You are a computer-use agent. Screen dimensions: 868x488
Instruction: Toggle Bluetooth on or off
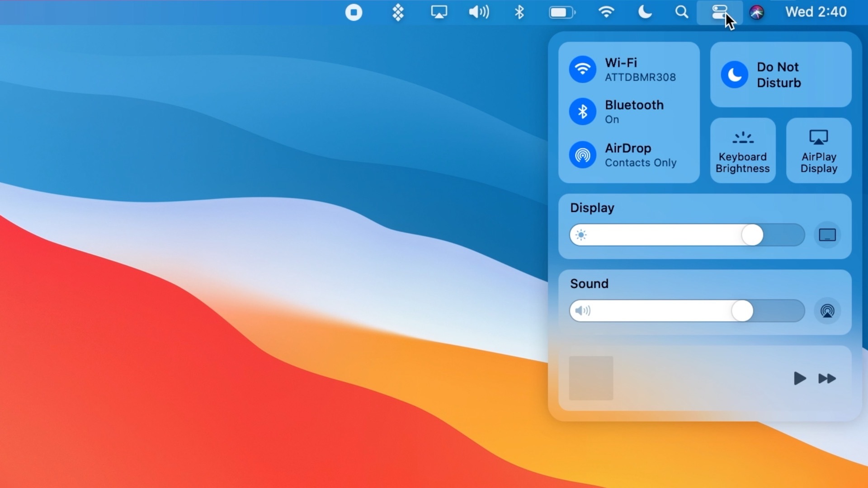click(583, 112)
